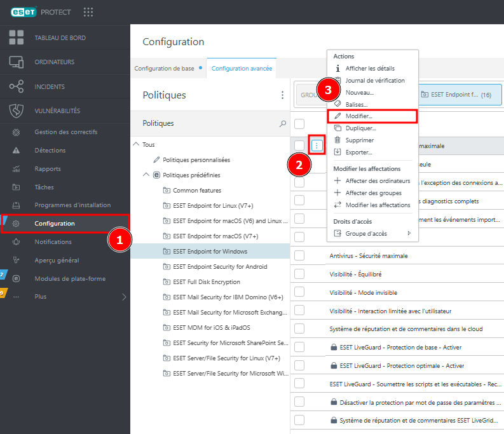Image resolution: width=504 pixels, height=434 pixels.
Task: Click the export icon beside Exporter
Action: point(337,152)
